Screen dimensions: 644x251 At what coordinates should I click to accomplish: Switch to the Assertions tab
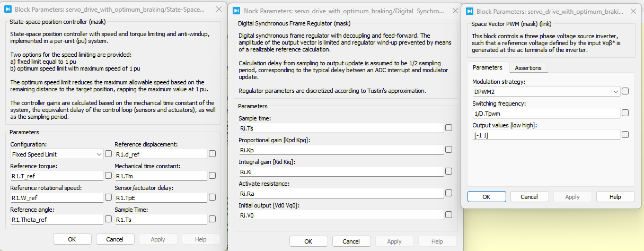click(528, 68)
